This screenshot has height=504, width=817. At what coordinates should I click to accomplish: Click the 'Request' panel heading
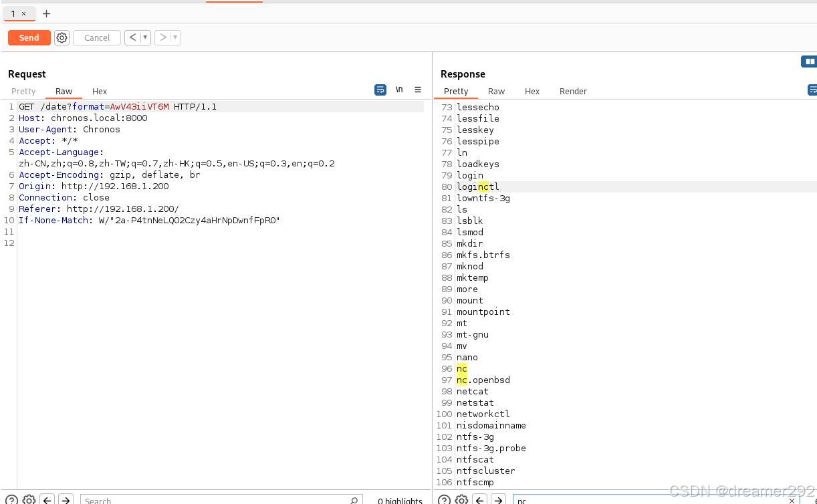27,74
